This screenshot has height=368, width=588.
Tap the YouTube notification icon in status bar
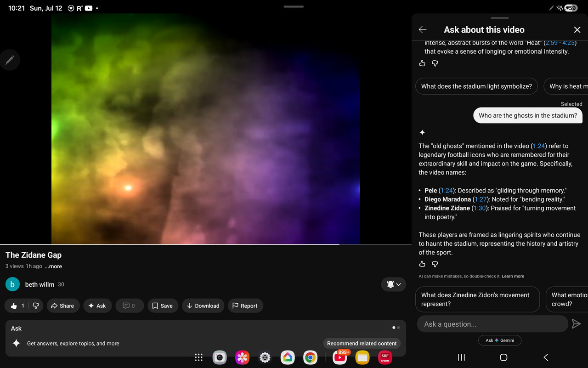89,8
